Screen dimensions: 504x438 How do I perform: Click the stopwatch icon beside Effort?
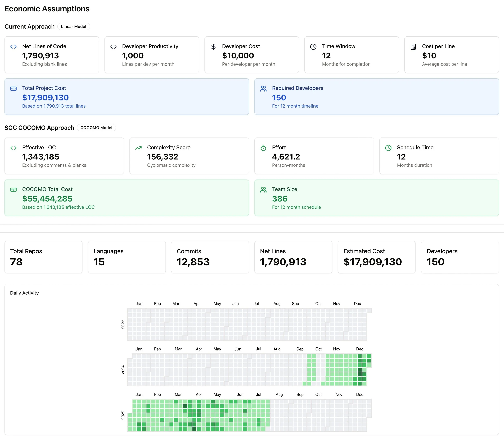point(263,148)
